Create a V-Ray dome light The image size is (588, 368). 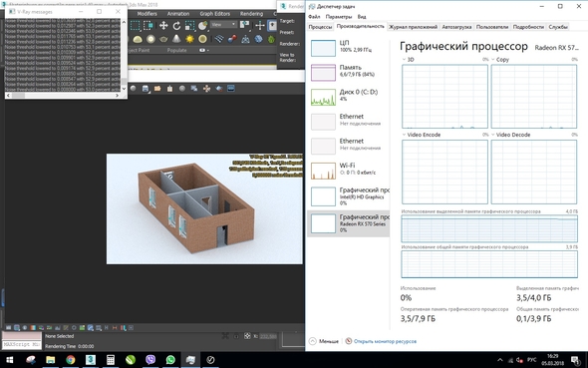(x=138, y=39)
